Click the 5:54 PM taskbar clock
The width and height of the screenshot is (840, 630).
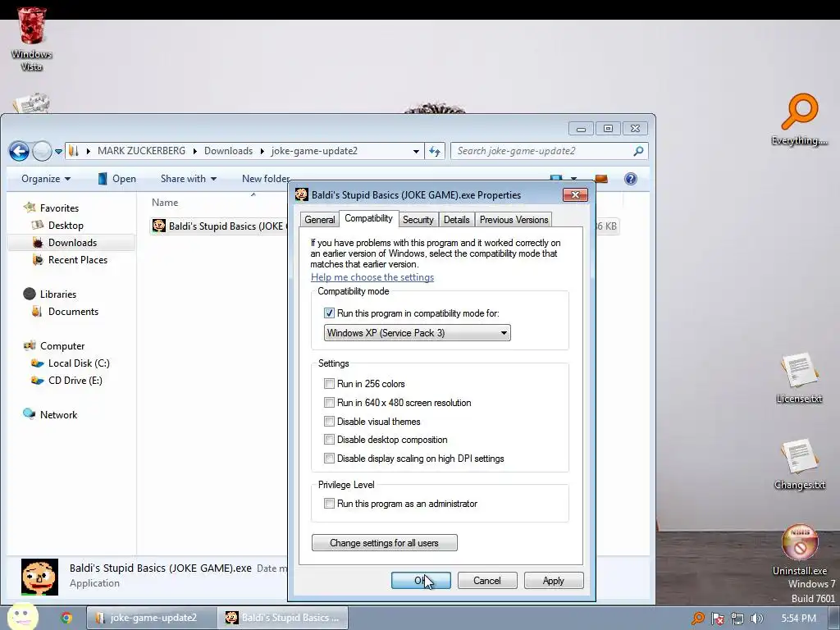pos(798,619)
